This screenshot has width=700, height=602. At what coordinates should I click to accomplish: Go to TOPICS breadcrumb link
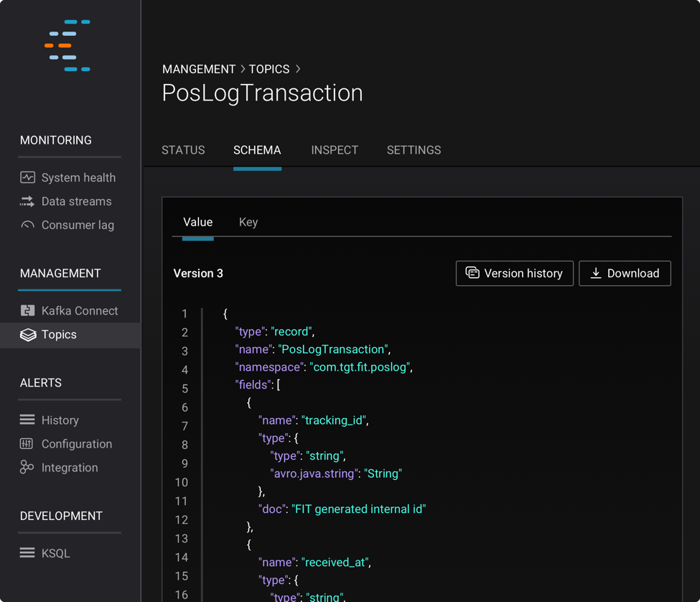coord(269,69)
